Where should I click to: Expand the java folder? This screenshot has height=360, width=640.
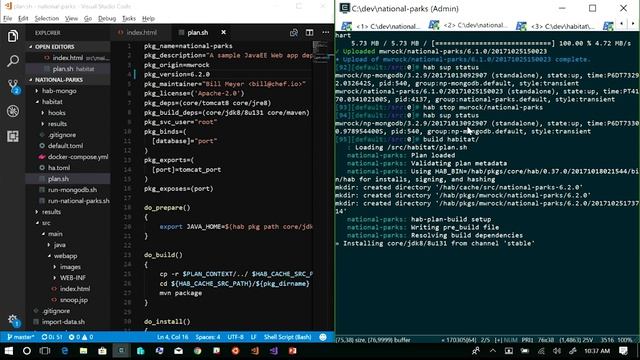tap(60, 245)
